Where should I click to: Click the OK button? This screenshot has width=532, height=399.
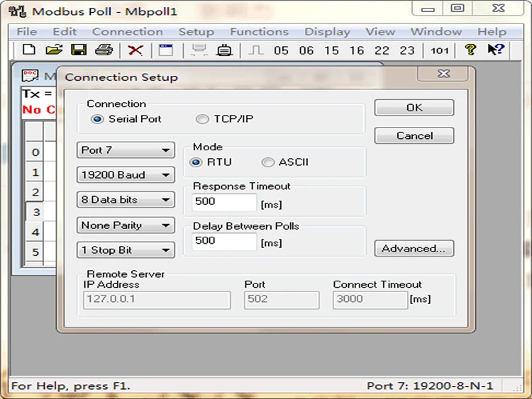pos(414,108)
